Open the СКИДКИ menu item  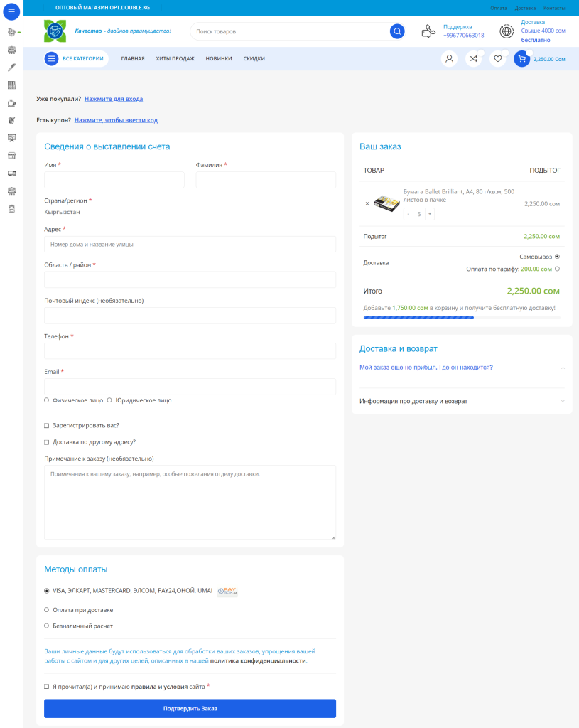coord(254,59)
